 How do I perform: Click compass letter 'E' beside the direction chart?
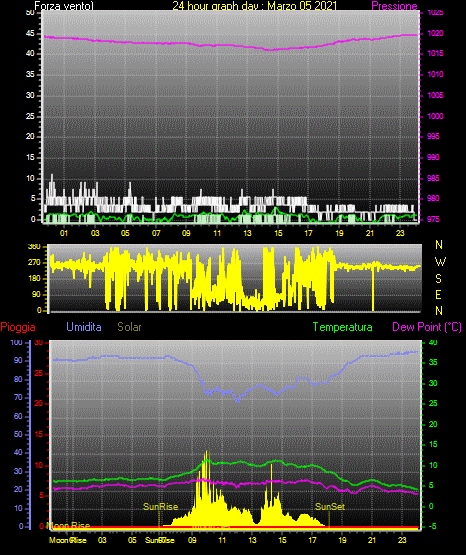439,294
